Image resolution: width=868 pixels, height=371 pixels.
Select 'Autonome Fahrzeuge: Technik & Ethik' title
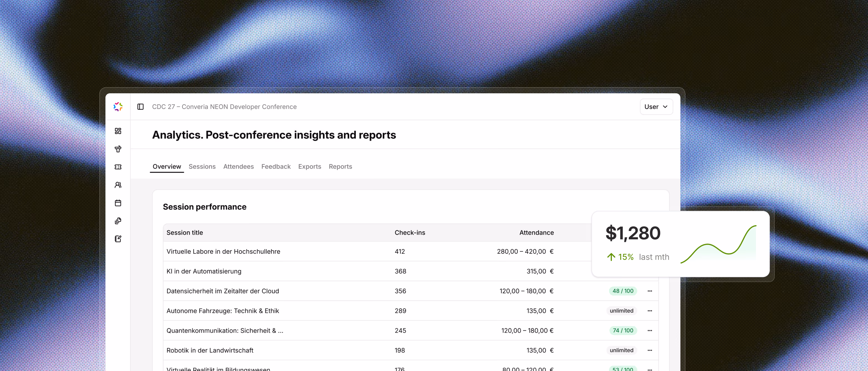click(x=223, y=311)
